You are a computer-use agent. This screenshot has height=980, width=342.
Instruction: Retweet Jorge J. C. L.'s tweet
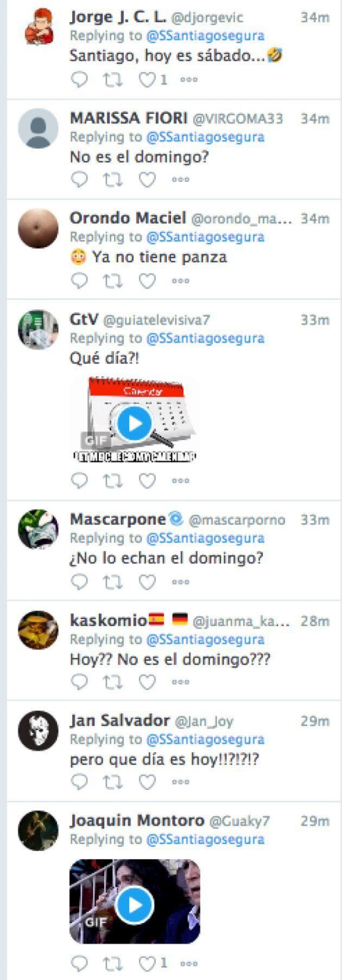click(x=113, y=80)
